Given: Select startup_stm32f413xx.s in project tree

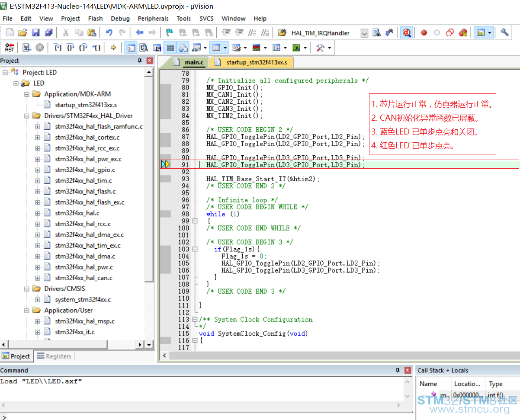Looking at the screenshot, I should pos(86,105).
